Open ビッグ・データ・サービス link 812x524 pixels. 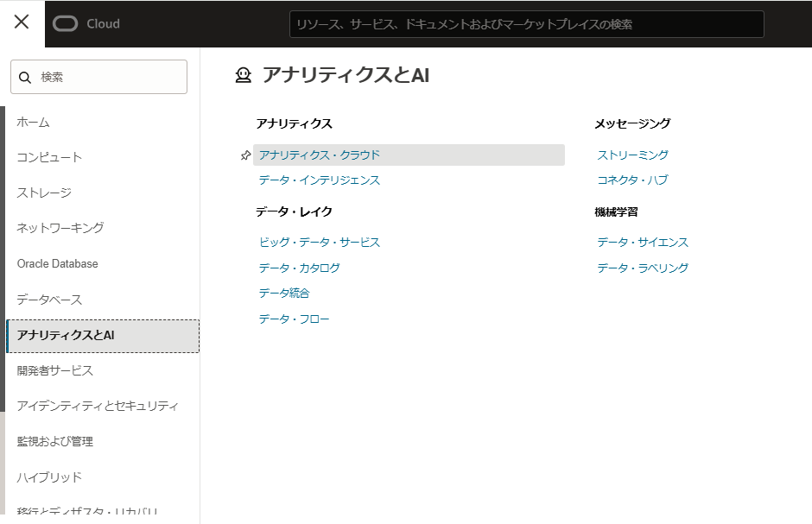coord(320,242)
